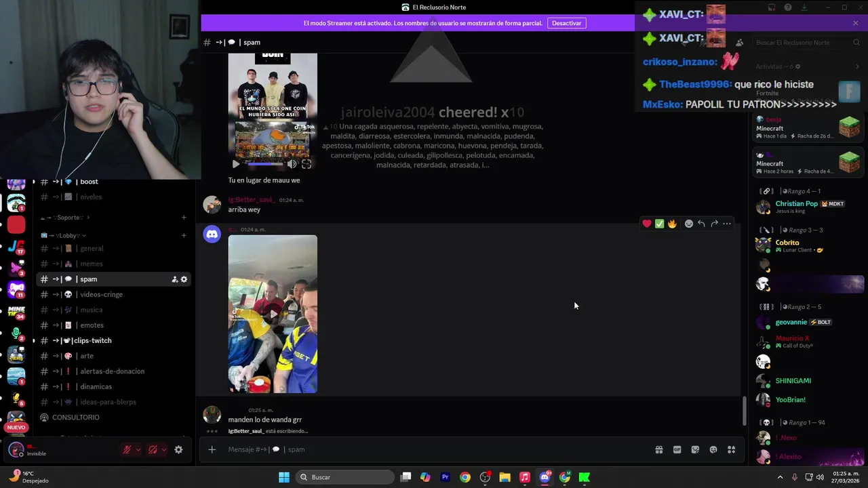Add fire emoji reaction to message

tap(672, 224)
